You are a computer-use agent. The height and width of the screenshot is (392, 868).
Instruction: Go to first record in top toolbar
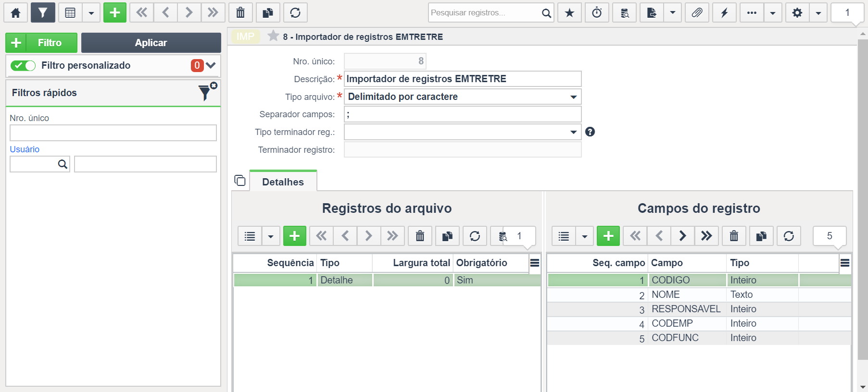[142, 12]
